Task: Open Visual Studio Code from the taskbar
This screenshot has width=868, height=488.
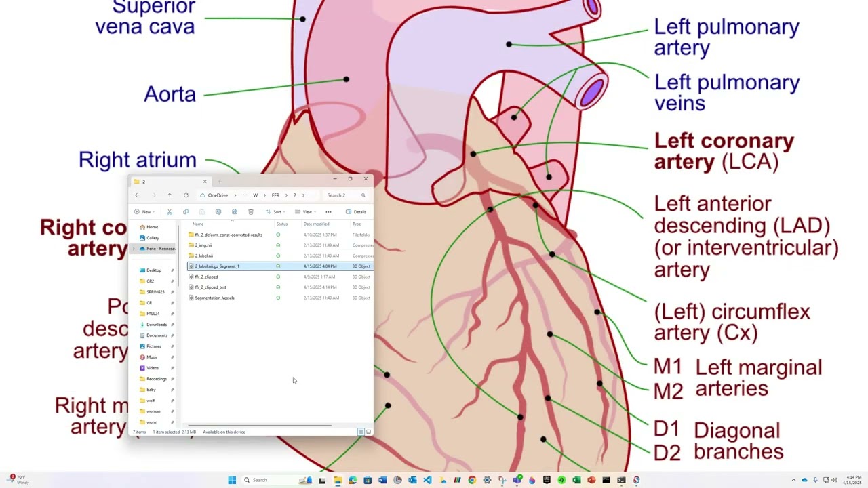Action: pos(427,480)
